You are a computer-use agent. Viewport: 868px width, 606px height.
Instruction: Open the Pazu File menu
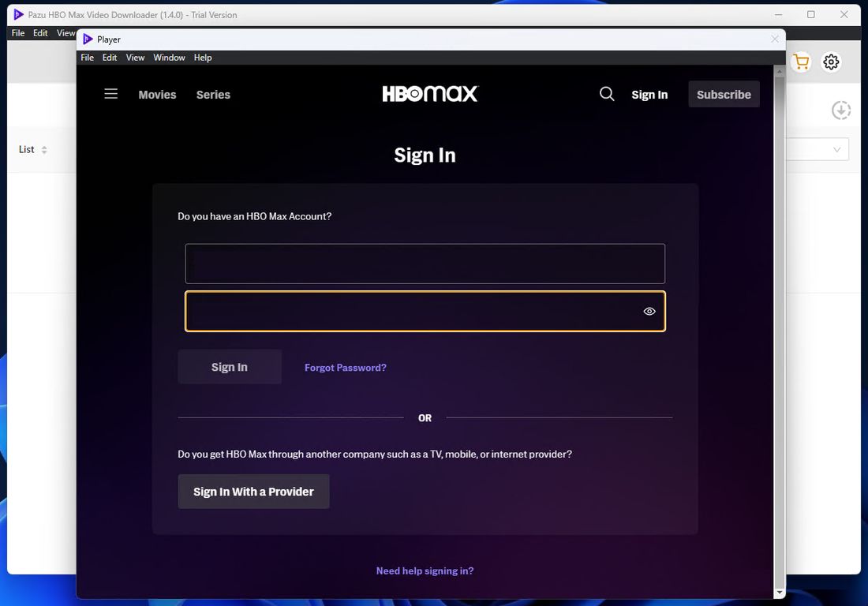(18, 33)
